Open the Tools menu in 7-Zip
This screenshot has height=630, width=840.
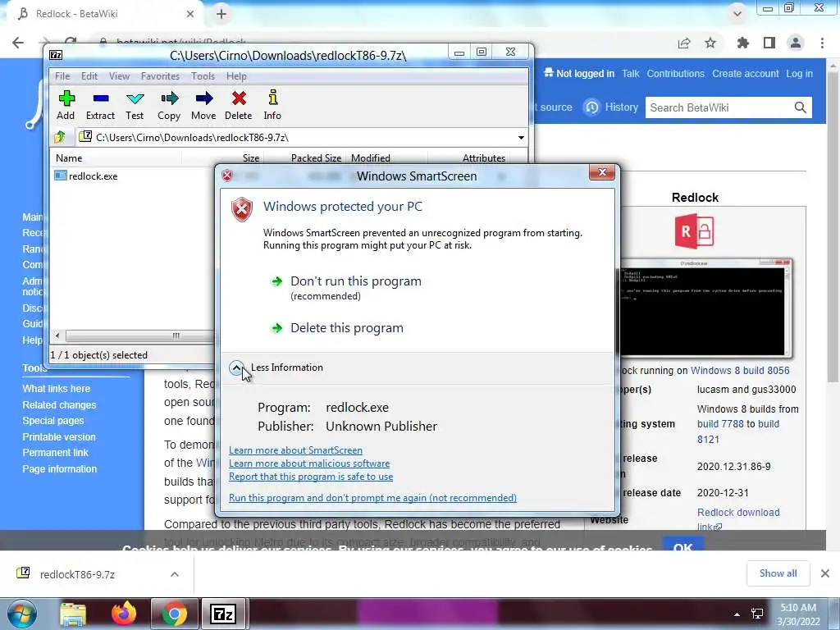[203, 76]
